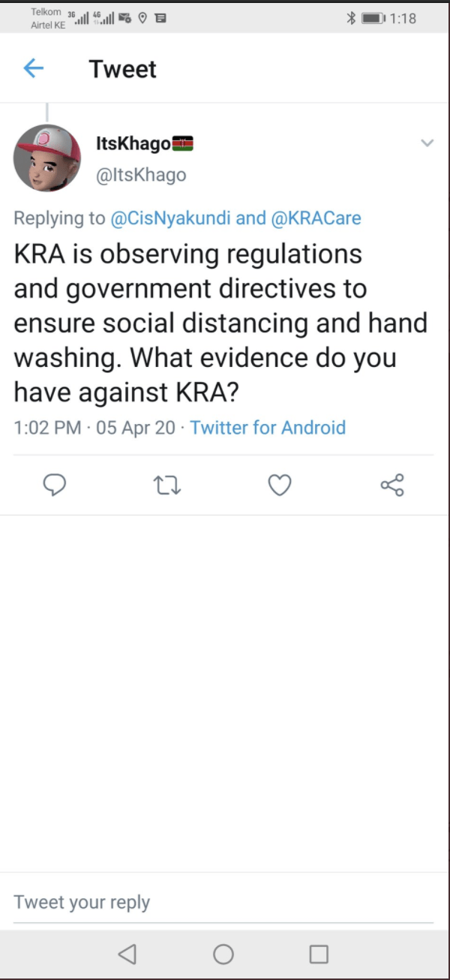Screen dimensions: 450x980
Task: Tap the tweet timestamp 1:02 PM
Action: 47,428
